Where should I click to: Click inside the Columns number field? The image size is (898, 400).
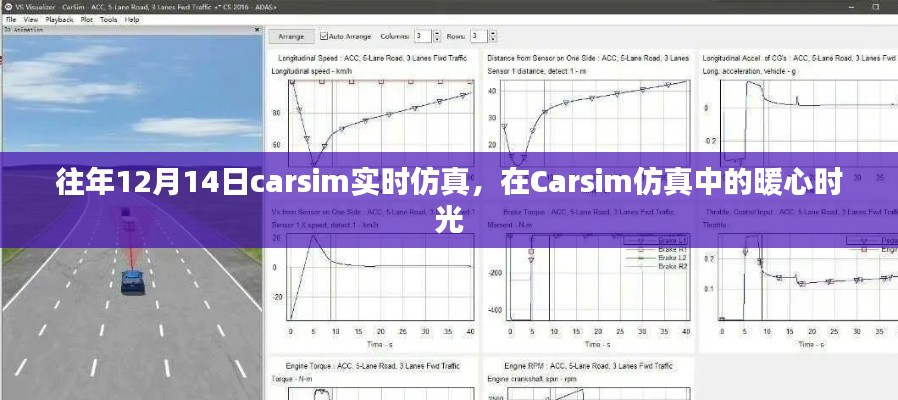[x=420, y=36]
